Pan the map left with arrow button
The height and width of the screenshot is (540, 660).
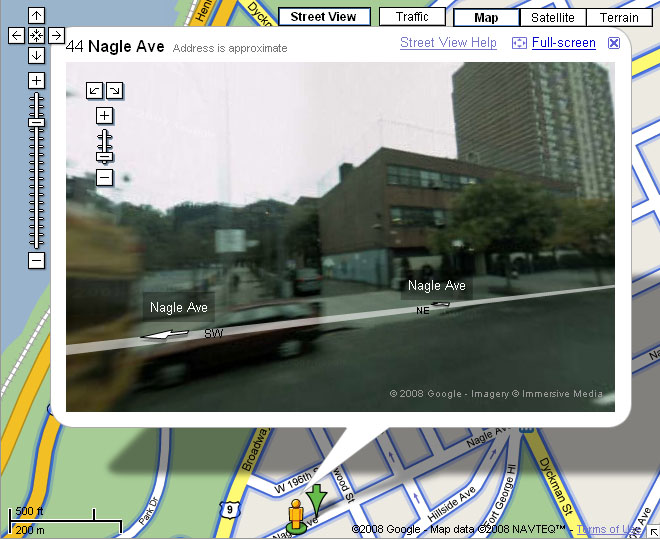pyautogui.click(x=16, y=35)
